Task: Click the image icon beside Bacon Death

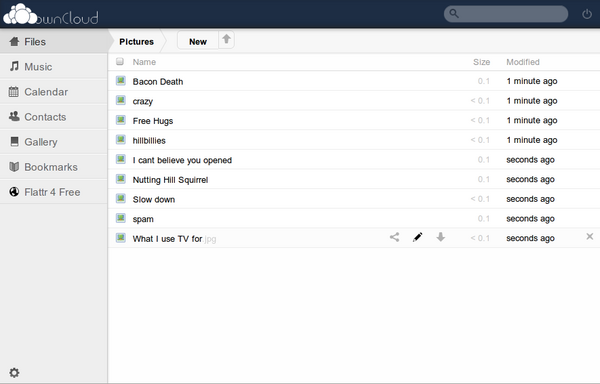Action: [x=121, y=81]
